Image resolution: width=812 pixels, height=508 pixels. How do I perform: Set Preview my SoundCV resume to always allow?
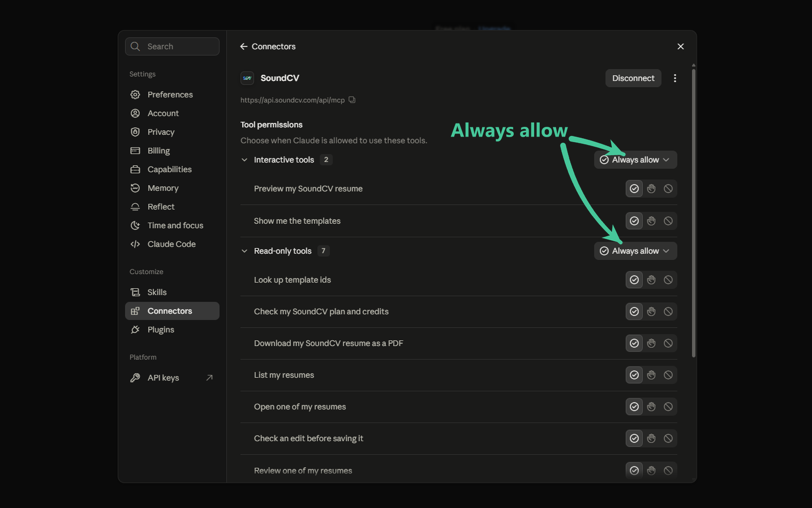coord(634,189)
